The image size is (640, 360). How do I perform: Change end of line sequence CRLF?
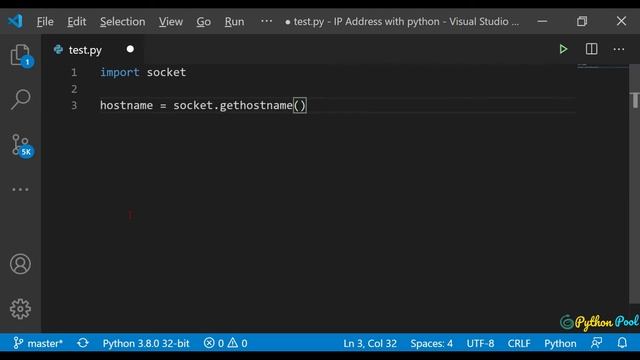pos(519,343)
